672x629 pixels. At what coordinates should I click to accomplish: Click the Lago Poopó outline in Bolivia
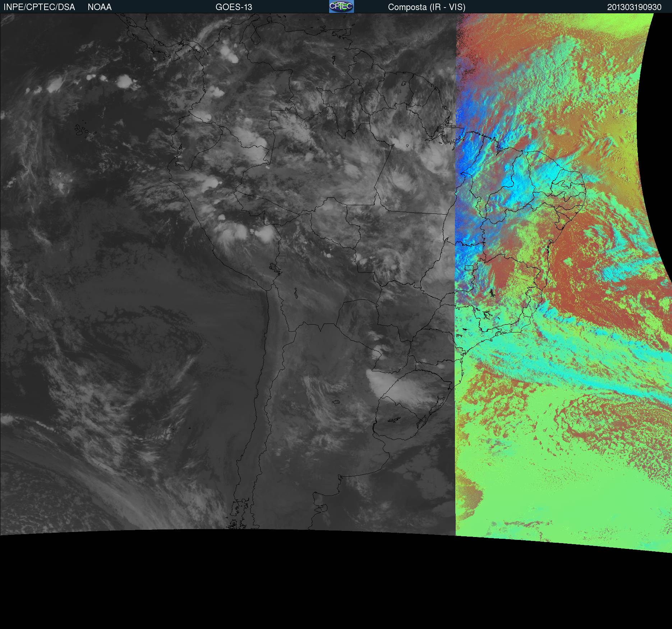296,293
